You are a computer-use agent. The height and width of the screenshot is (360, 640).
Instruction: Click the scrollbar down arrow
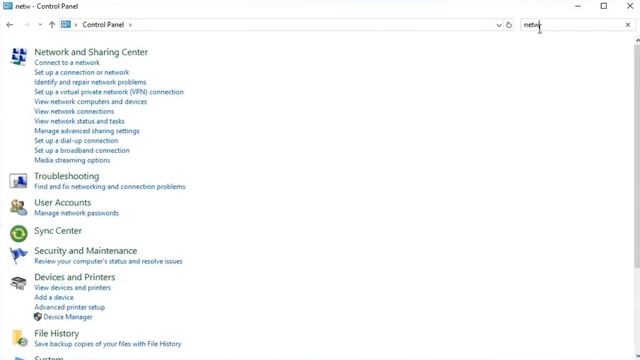(x=637, y=356)
